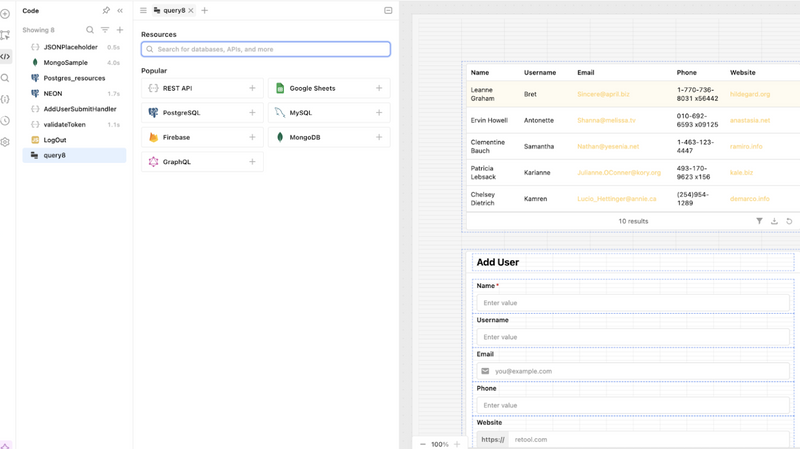The height and width of the screenshot is (449, 800).
Task: Download the users table data
Action: (x=774, y=221)
